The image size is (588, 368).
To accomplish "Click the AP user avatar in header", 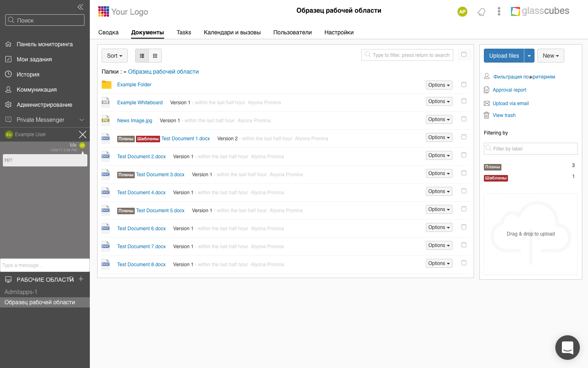I will point(462,11).
